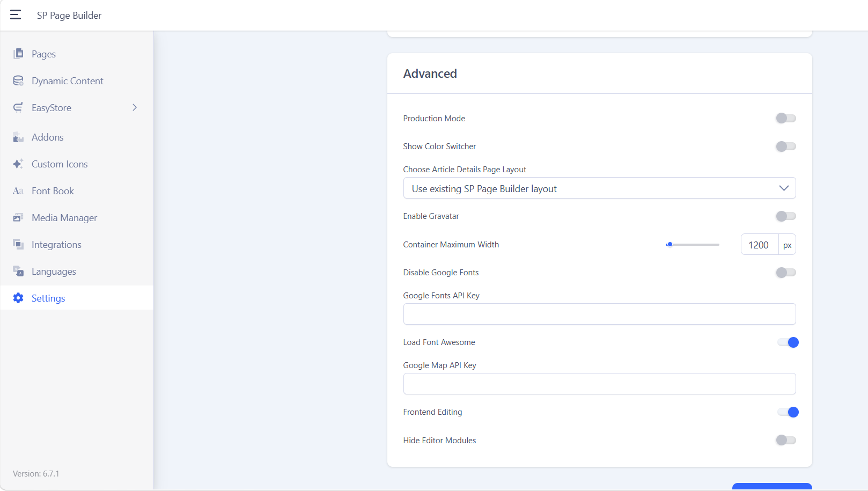Click the Languages translate icon
This screenshot has height=491, width=868.
(x=18, y=271)
